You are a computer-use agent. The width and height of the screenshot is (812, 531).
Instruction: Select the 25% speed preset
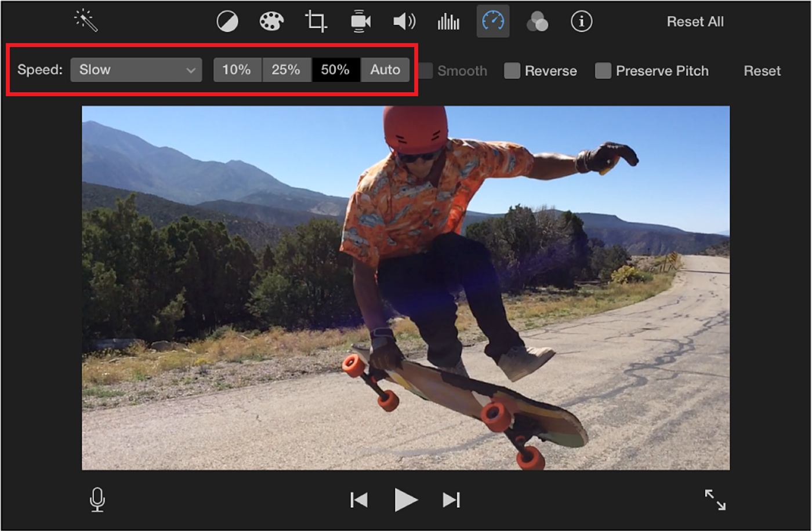click(287, 70)
